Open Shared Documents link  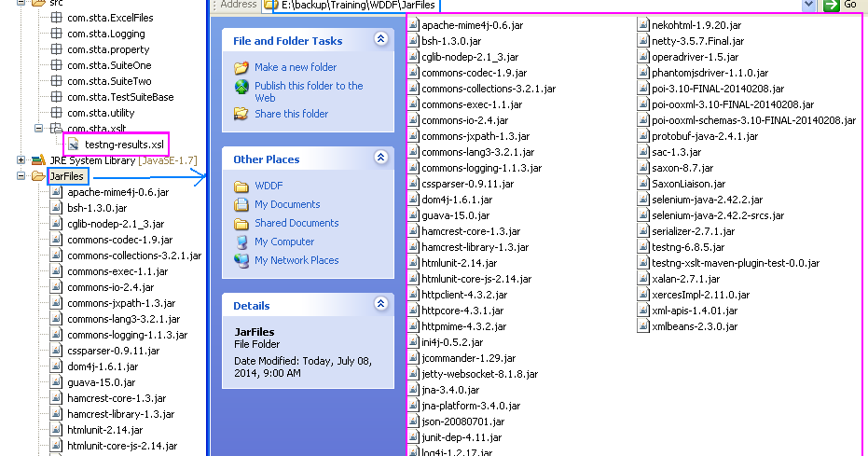[x=296, y=223]
